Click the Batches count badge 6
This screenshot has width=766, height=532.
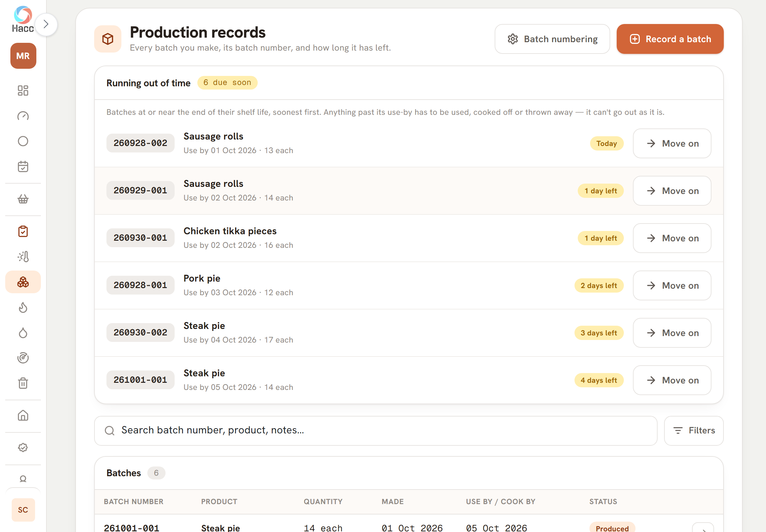(156, 473)
